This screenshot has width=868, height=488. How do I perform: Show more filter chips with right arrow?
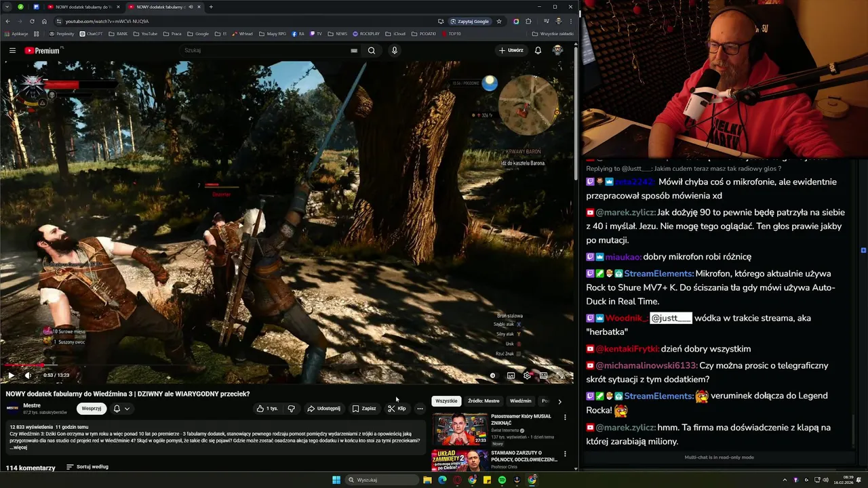pos(559,401)
